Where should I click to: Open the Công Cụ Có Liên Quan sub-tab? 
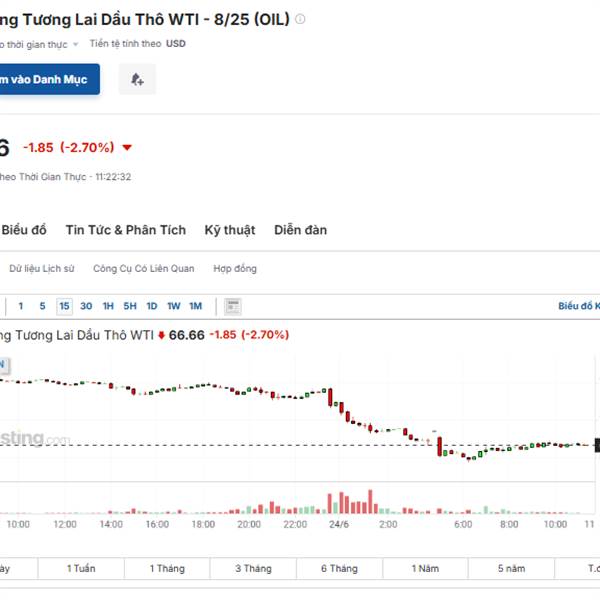click(144, 269)
